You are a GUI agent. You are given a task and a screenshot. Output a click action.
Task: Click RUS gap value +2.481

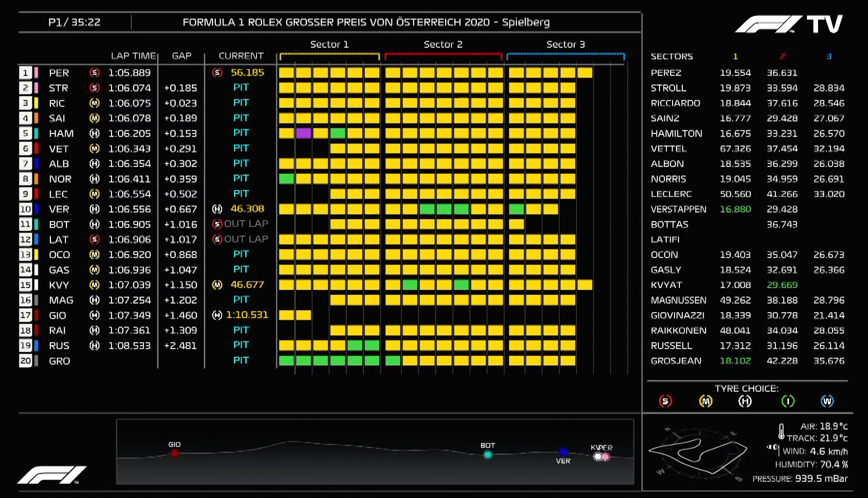[180, 345]
